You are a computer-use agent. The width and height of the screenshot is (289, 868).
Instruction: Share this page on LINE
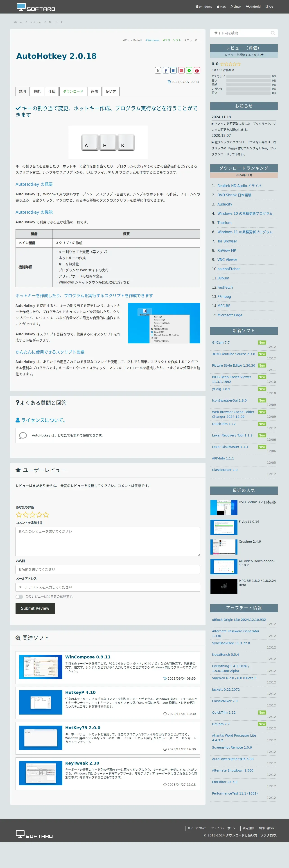[189, 71]
